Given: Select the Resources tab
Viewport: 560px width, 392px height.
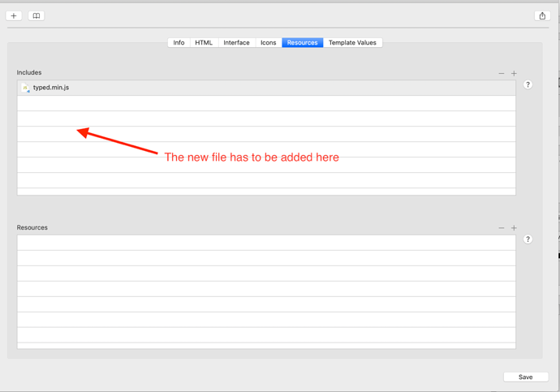Looking at the screenshot, I should pyautogui.click(x=302, y=43).
